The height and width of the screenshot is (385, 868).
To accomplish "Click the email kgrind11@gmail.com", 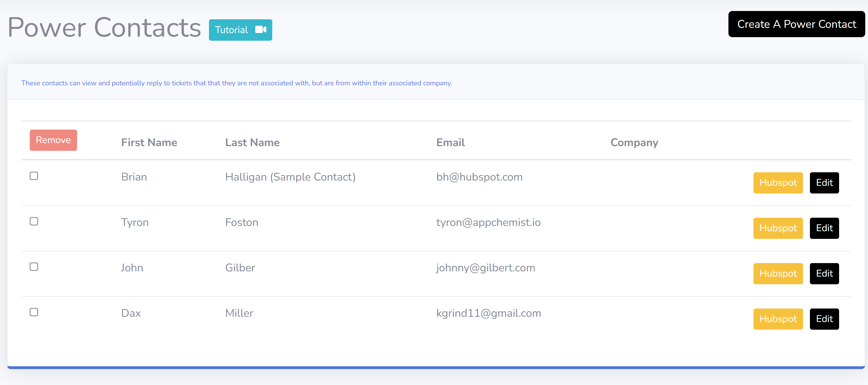I will pyautogui.click(x=489, y=314).
